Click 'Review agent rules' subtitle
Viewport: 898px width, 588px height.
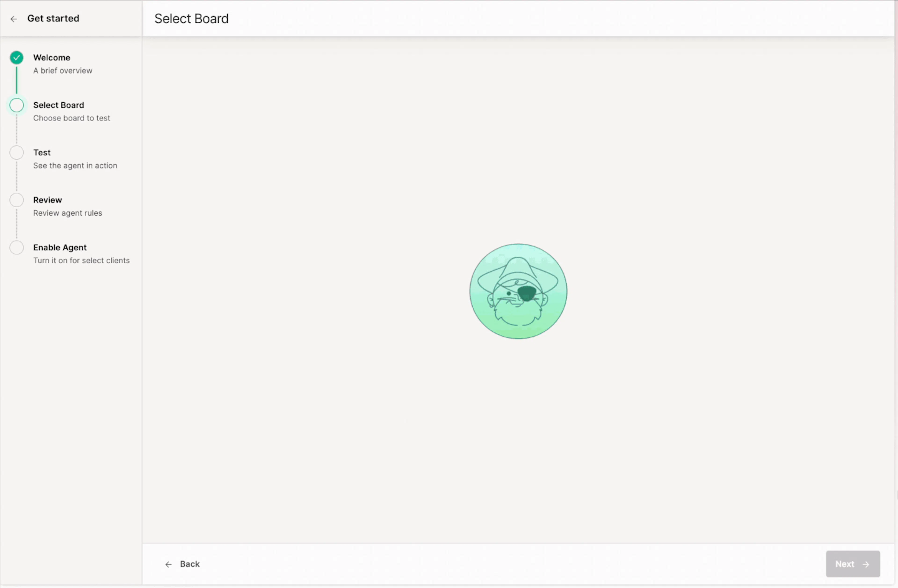(68, 213)
